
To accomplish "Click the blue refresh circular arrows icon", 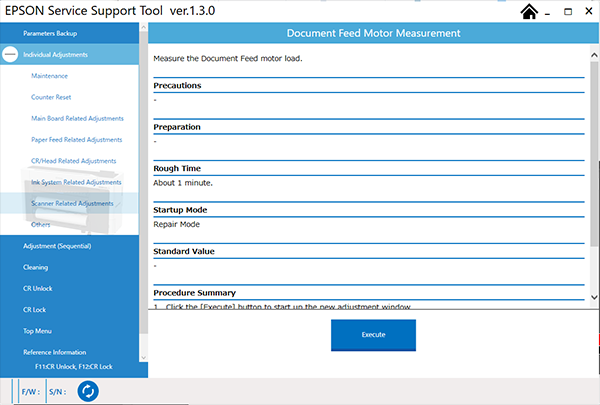I will click(88, 392).
